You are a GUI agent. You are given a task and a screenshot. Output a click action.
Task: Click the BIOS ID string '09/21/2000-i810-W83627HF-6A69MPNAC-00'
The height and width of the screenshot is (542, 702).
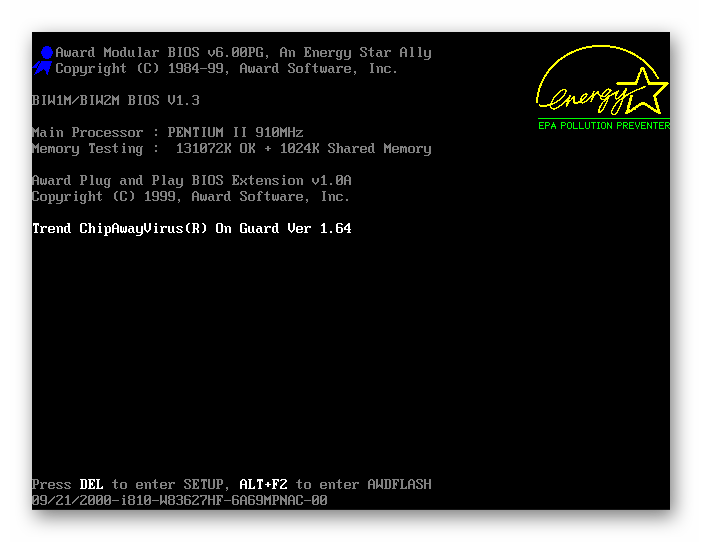coord(180,500)
